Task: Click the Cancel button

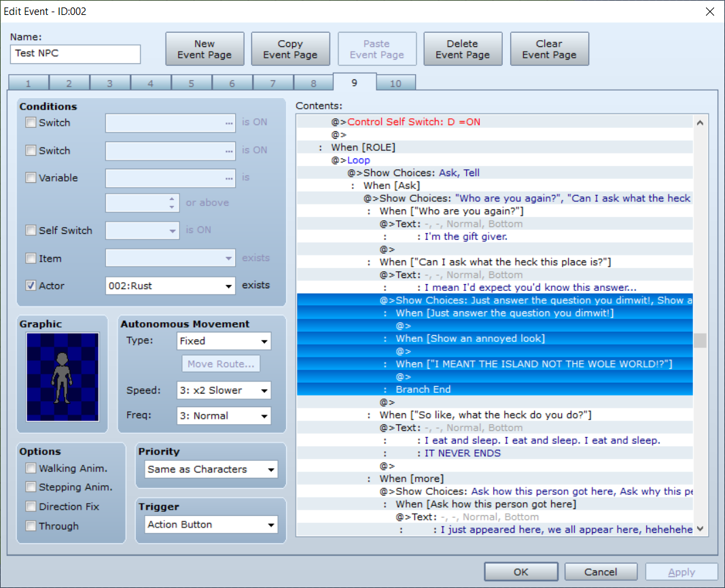Action: (601, 572)
